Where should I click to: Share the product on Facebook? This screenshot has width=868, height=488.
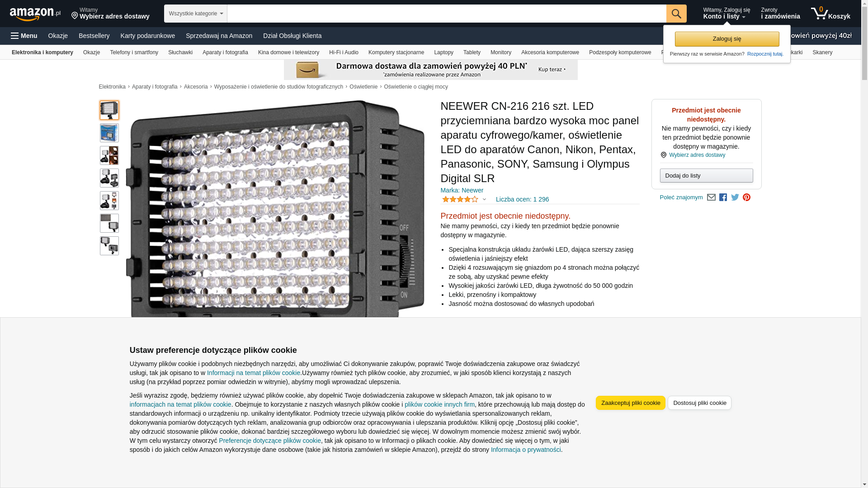point(723,197)
